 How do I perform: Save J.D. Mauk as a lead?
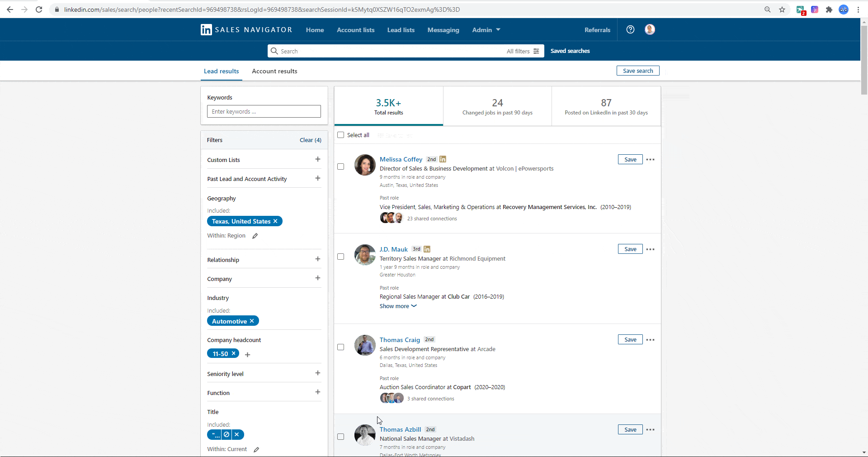click(630, 249)
